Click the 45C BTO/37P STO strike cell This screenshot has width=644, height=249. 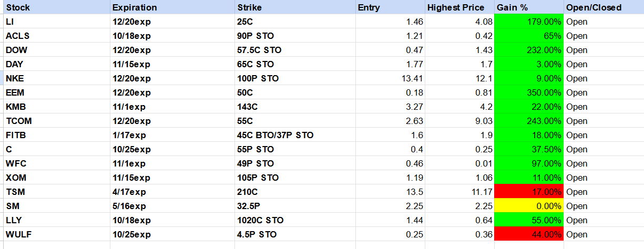tap(295, 135)
